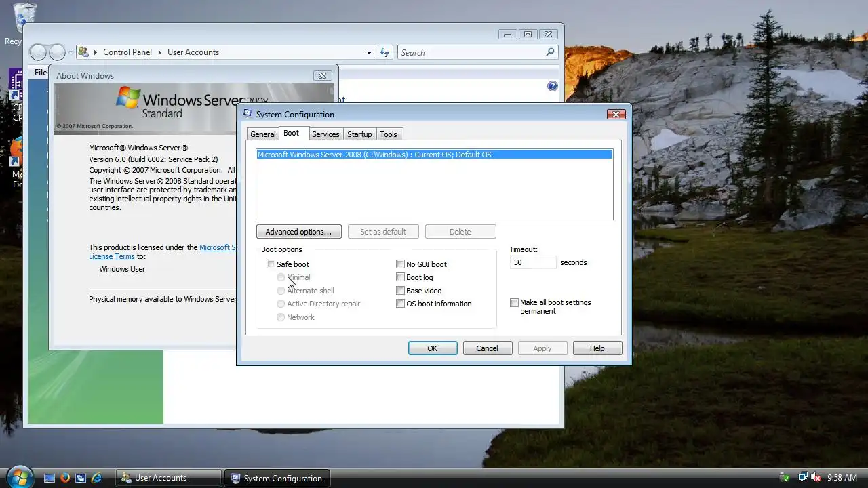Open address bar history dropdown arrow
The image size is (868, 488).
click(369, 52)
